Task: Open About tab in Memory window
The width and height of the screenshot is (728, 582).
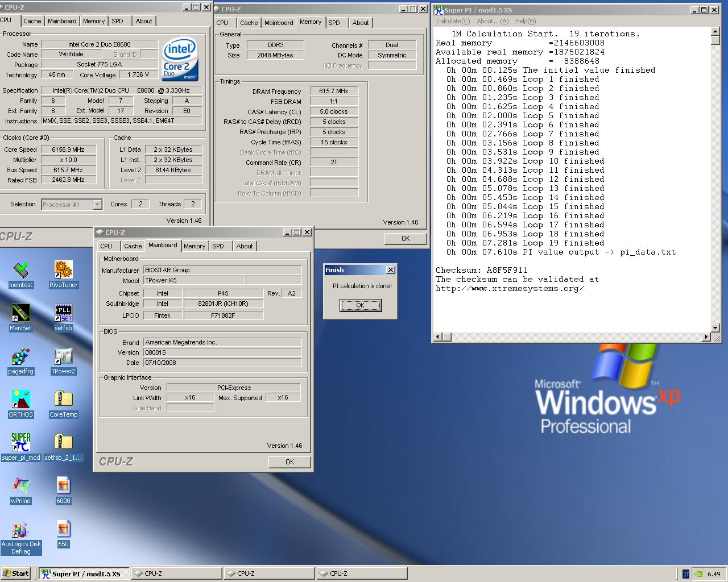Action: (x=361, y=23)
